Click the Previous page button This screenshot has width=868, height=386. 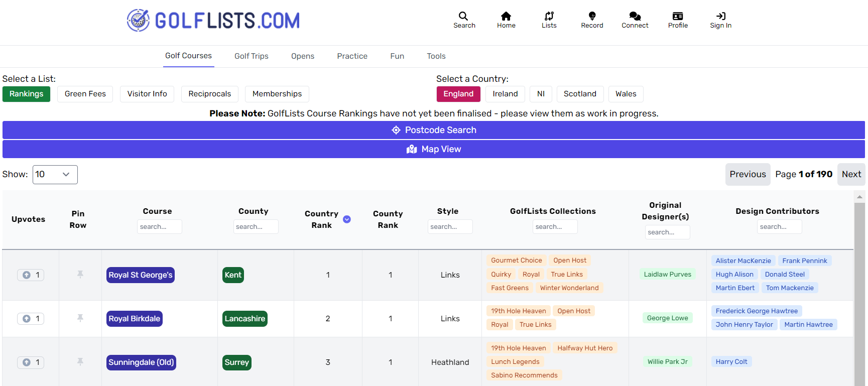tap(748, 174)
